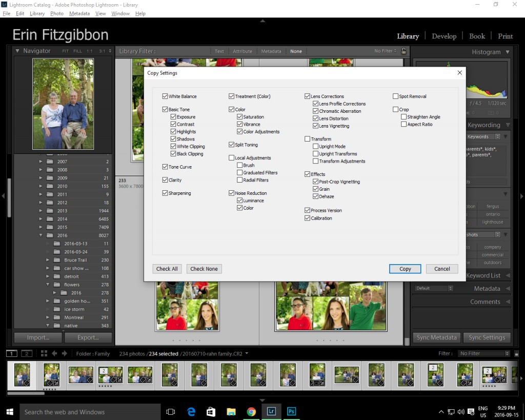Click the Import button
Screen dimensions: 525x420
click(38, 337)
